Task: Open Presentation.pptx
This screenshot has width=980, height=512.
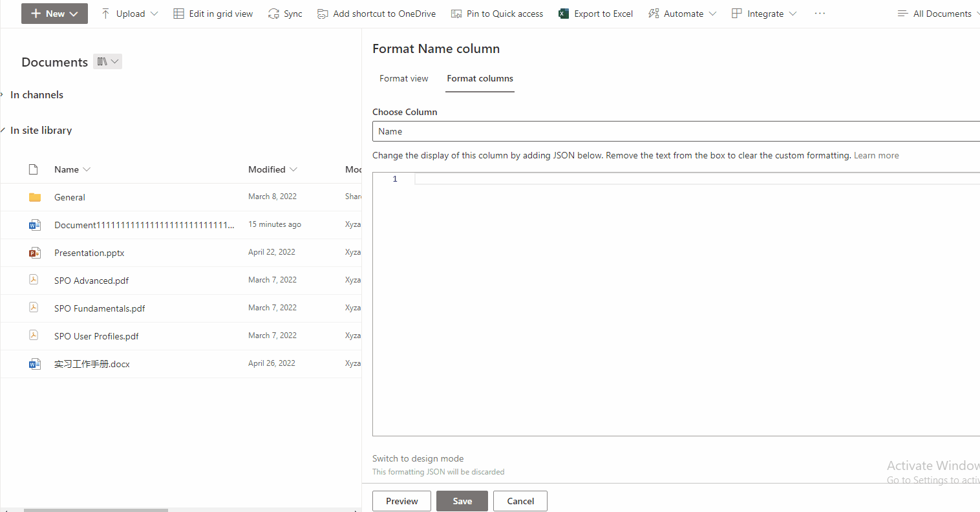Action: point(89,253)
